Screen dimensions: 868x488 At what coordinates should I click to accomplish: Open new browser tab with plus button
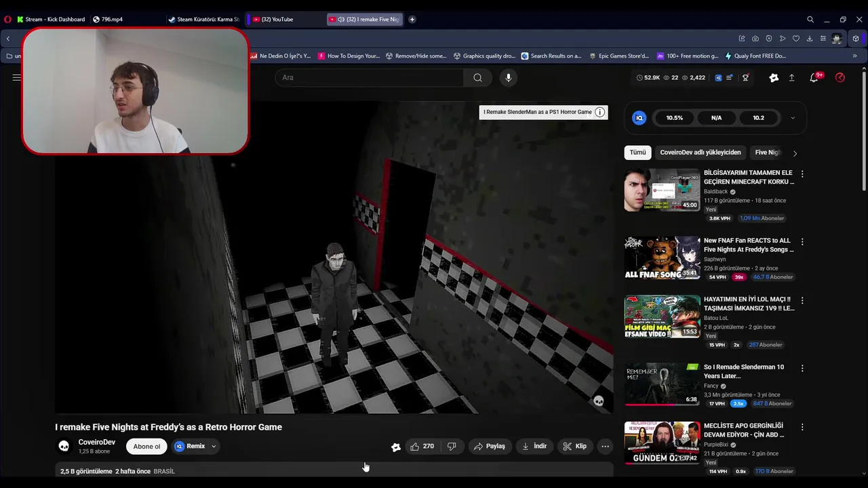pos(412,20)
